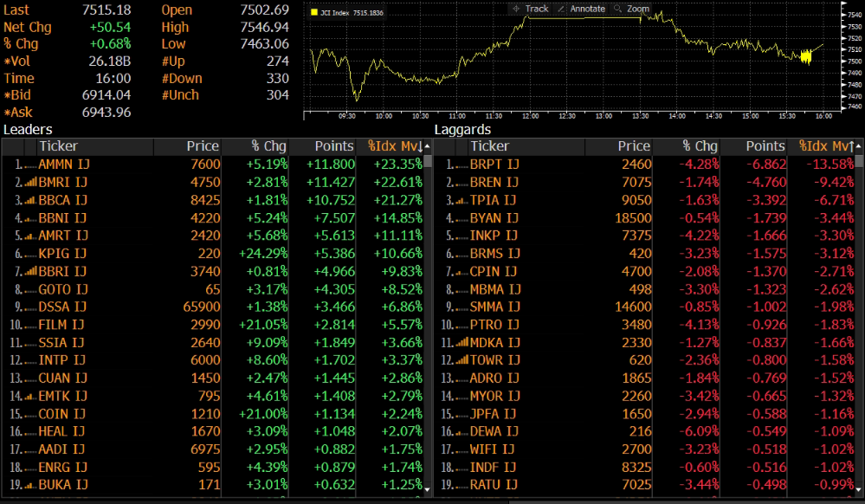Select the INKP IJ ticker
The width and height of the screenshot is (865, 504).
pos(494,236)
